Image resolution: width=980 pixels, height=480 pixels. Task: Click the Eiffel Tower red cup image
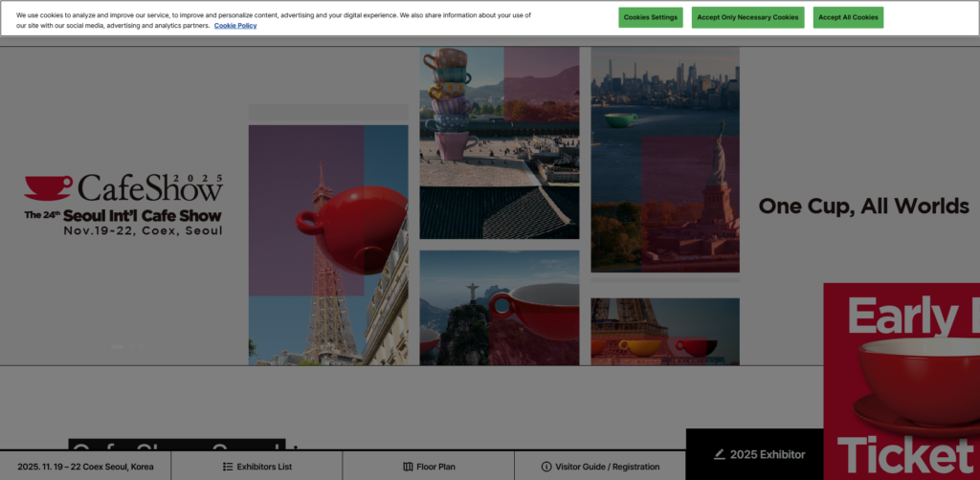click(328, 245)
